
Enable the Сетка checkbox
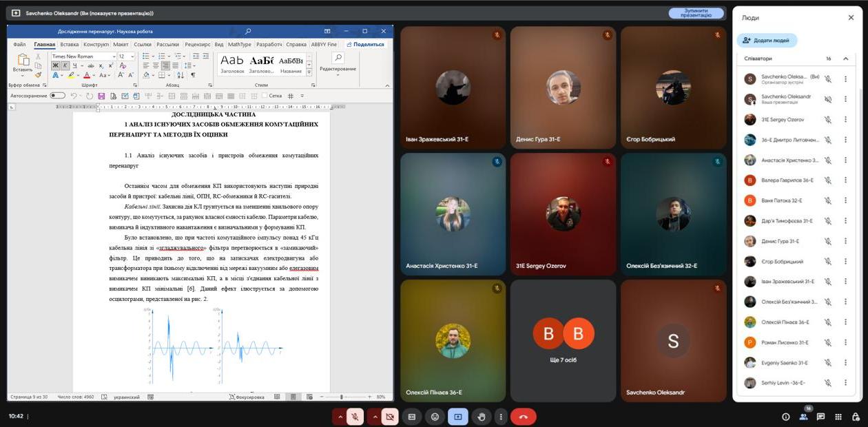click(x=265, y=96)
